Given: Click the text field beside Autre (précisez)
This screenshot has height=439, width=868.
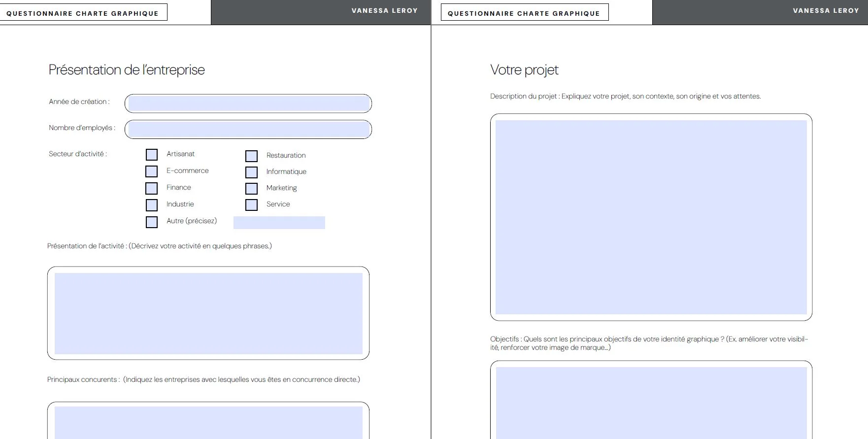Looking at the screenshot, I should click(x=279, y=223).
